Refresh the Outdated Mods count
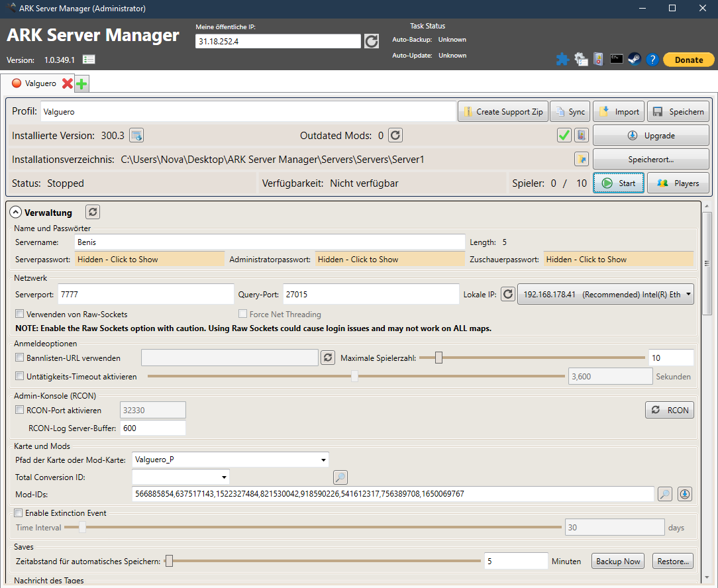 [395, 136]
